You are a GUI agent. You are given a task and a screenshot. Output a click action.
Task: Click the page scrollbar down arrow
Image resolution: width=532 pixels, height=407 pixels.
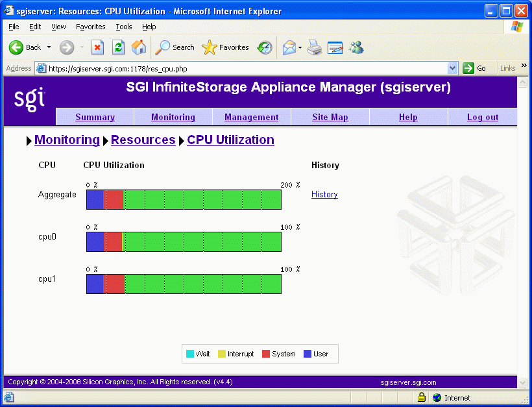pyautogui.click(x=522, y=383)
